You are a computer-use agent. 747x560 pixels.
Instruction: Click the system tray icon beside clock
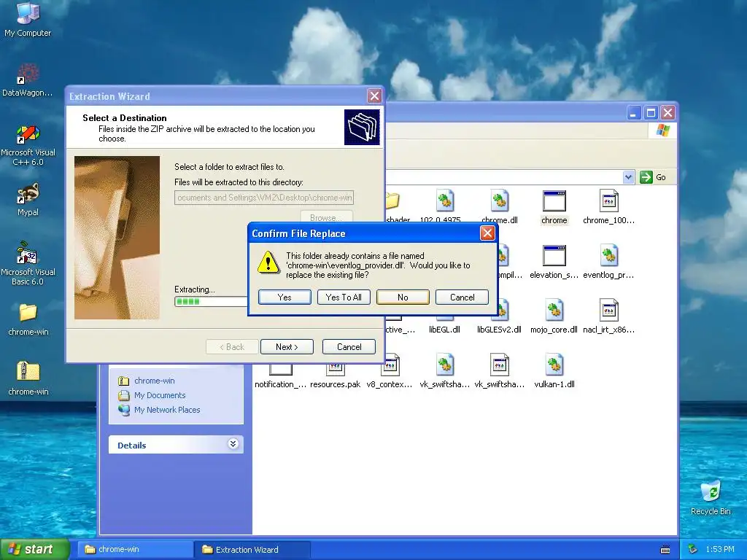point(693,549)
